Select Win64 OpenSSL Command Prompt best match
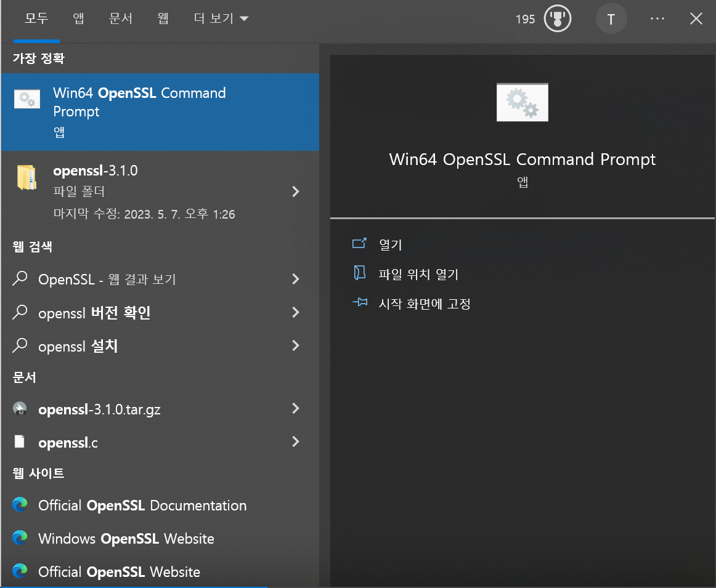This screenshot has height=588, width=716. click(x=160, y=112)
